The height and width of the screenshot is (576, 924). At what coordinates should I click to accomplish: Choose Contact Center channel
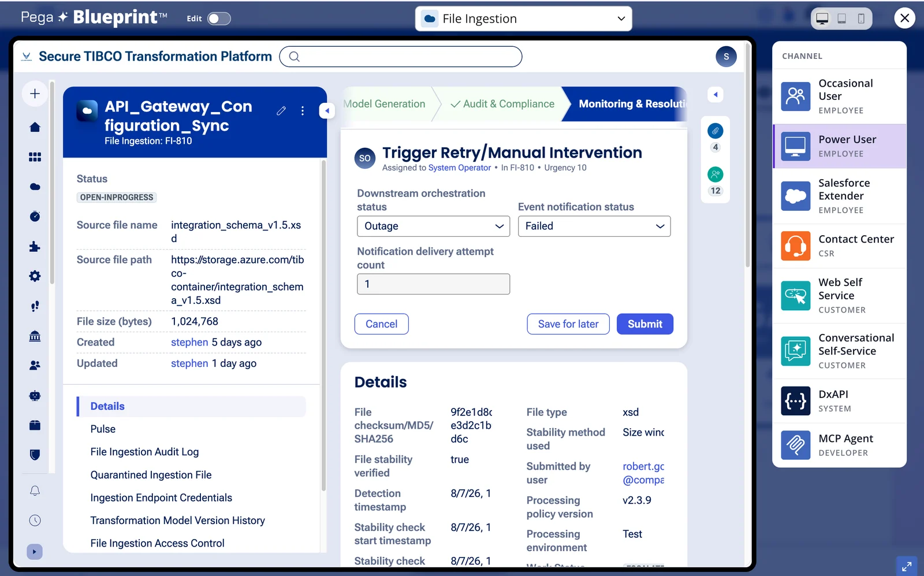(839, 246)
